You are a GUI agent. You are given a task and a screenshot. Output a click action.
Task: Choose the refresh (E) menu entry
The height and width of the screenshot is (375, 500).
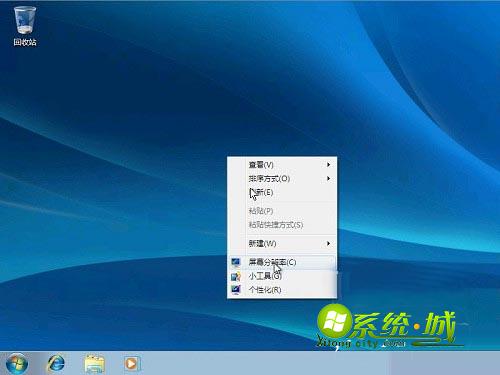(282, 193)
